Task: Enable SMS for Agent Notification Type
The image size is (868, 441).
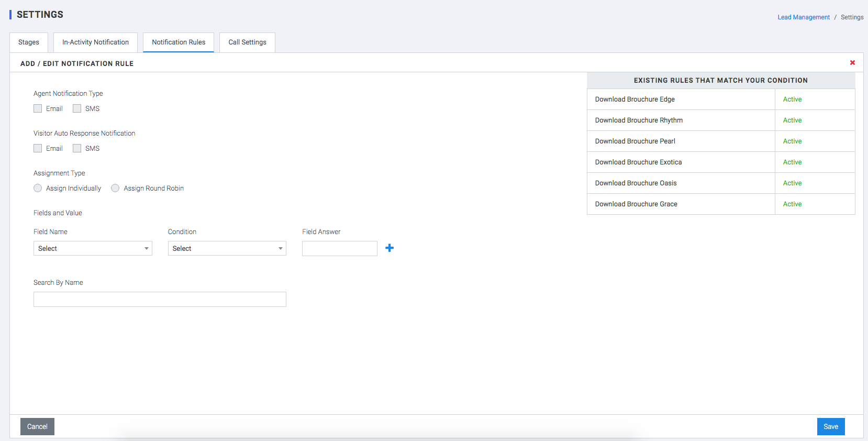Action: click(x=77, y=108)
